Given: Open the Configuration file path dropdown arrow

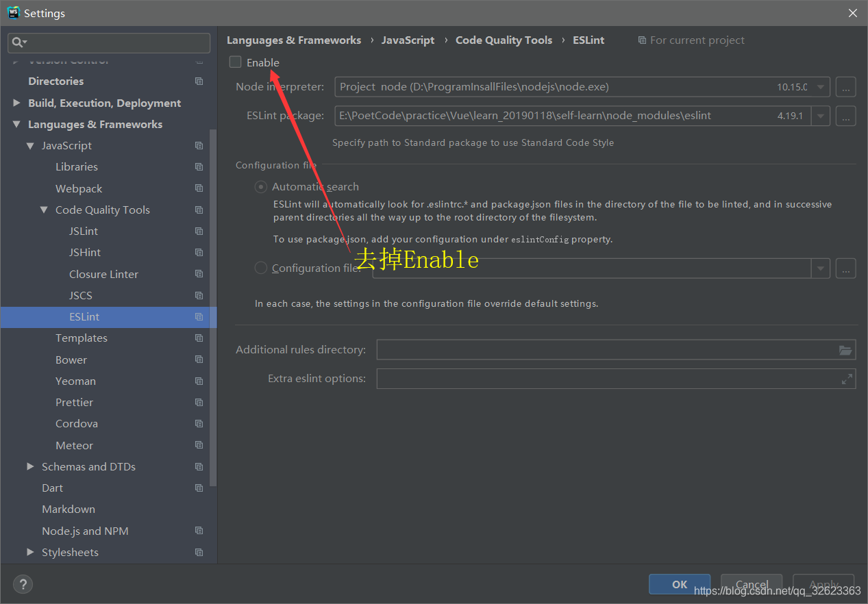Looking at the screenshot, I should 821,268.
